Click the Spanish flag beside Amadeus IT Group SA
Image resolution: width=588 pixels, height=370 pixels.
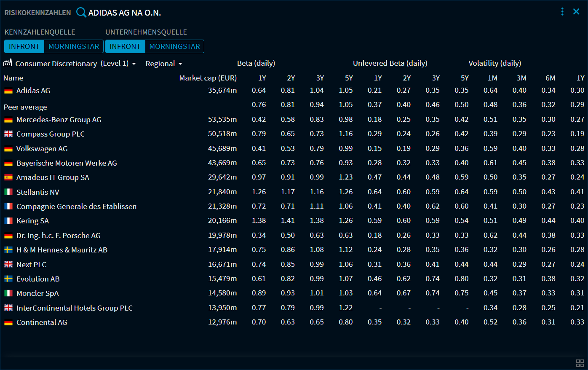click(8, 177)
